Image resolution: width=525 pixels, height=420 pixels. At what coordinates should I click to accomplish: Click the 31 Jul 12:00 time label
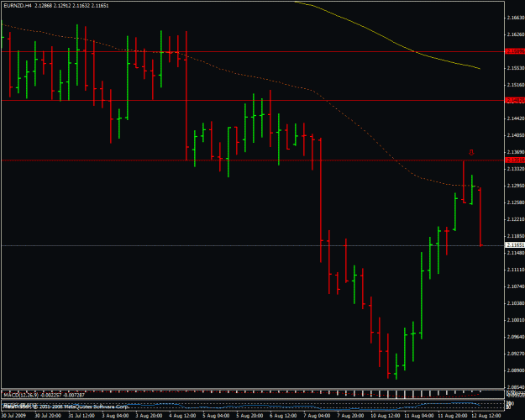81,416
